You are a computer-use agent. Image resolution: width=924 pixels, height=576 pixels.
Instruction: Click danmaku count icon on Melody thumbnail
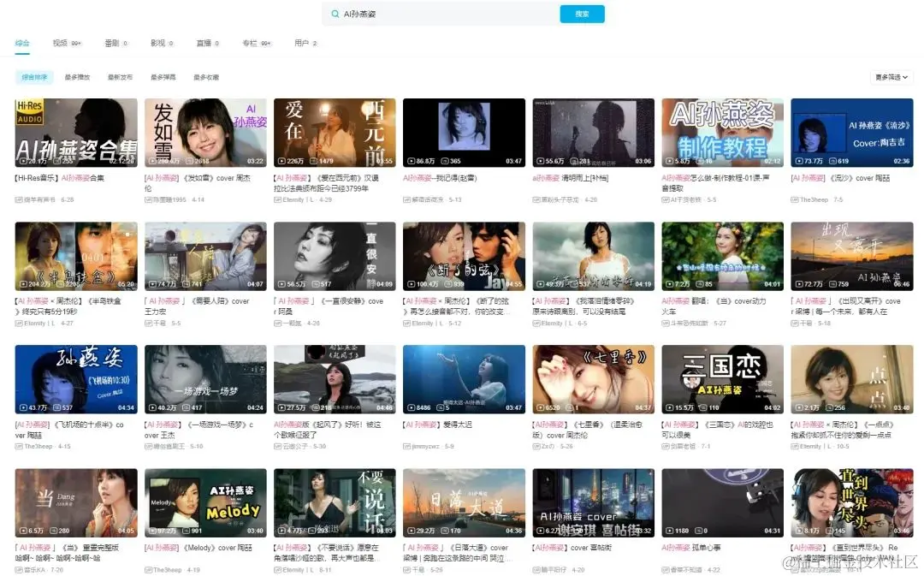pos(187,531)
